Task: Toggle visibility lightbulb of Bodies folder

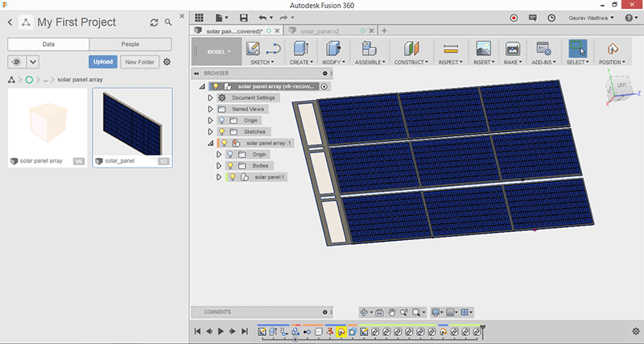Action: coord(231,165)
